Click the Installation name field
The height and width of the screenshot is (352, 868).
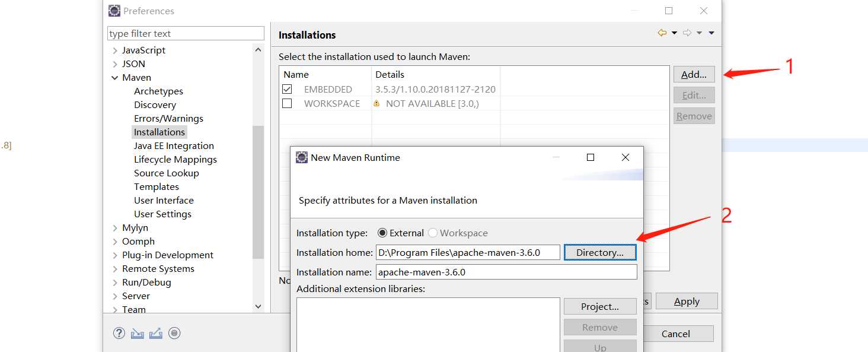506,272
